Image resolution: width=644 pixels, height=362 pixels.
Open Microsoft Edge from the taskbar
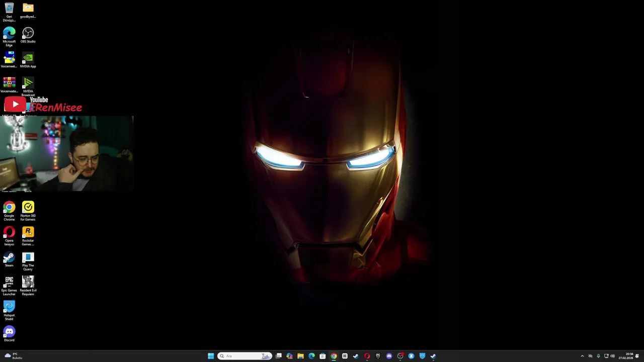tap(311, 356)
